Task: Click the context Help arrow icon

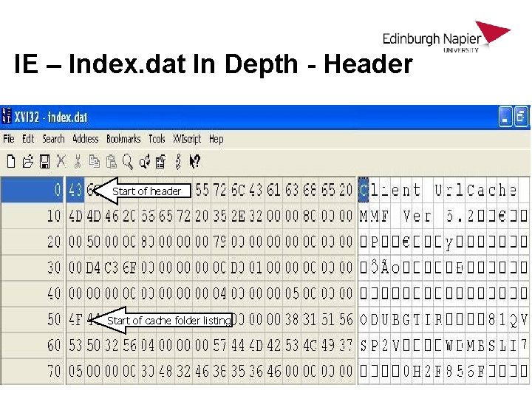Action: 195,162
